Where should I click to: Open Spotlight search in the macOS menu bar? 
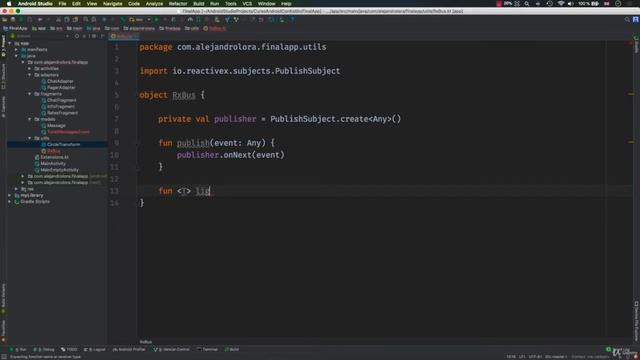(x=527, y=4)
